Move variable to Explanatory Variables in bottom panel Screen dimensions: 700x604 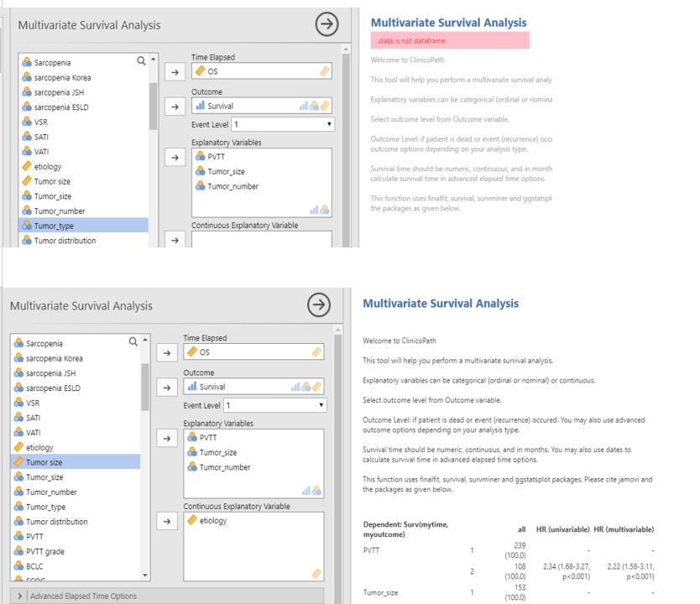pyautogui.click(x=167, y=439)
